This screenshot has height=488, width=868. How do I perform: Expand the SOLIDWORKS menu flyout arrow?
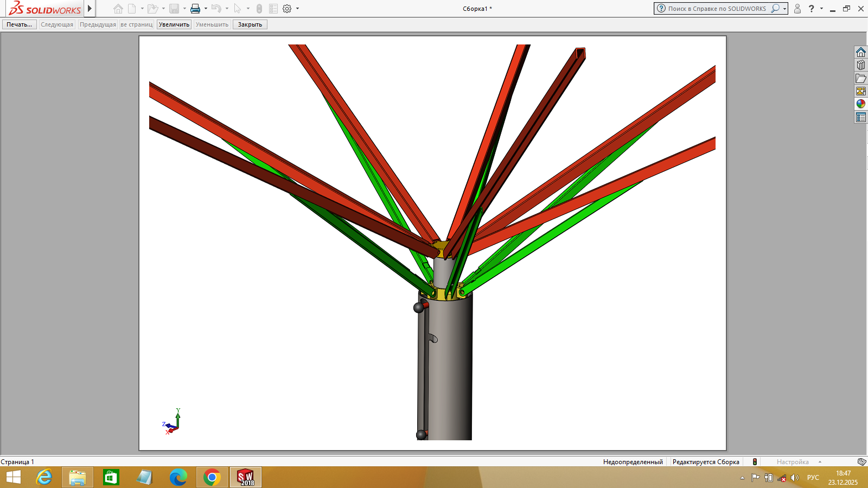pyautogui.click(x=90, y=9)
